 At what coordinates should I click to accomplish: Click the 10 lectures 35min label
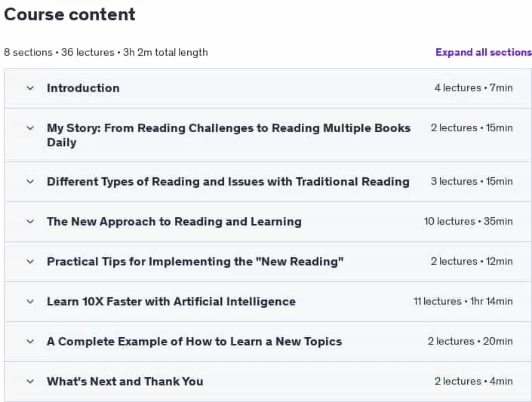[468, 222]
